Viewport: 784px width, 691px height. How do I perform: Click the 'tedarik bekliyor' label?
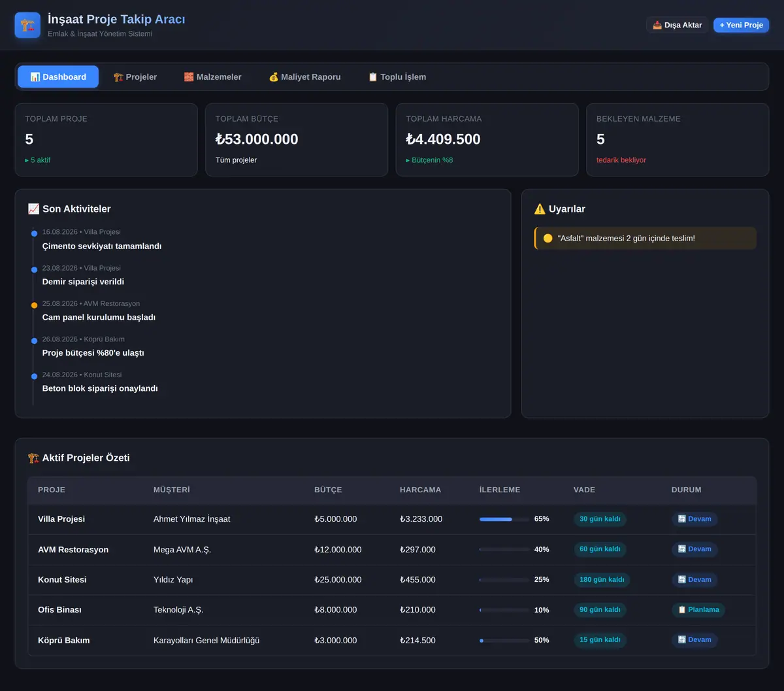(x=621, y=160)
